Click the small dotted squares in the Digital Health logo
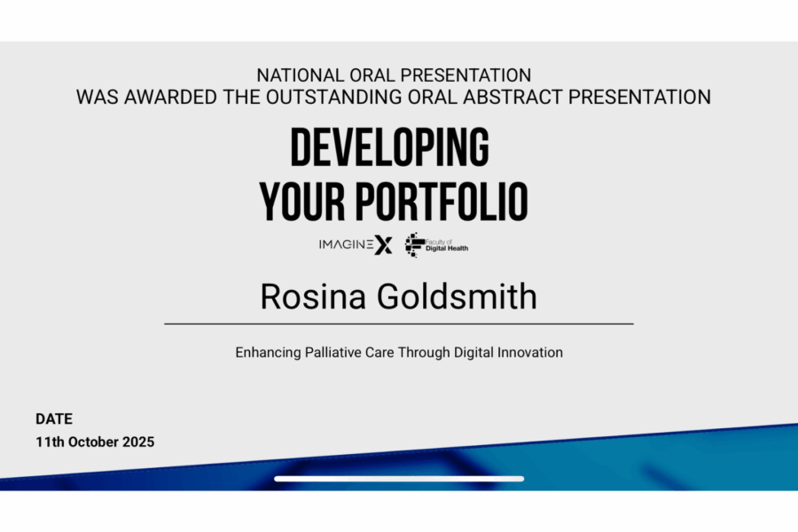 pyautogui.click(x=410, y=235)
